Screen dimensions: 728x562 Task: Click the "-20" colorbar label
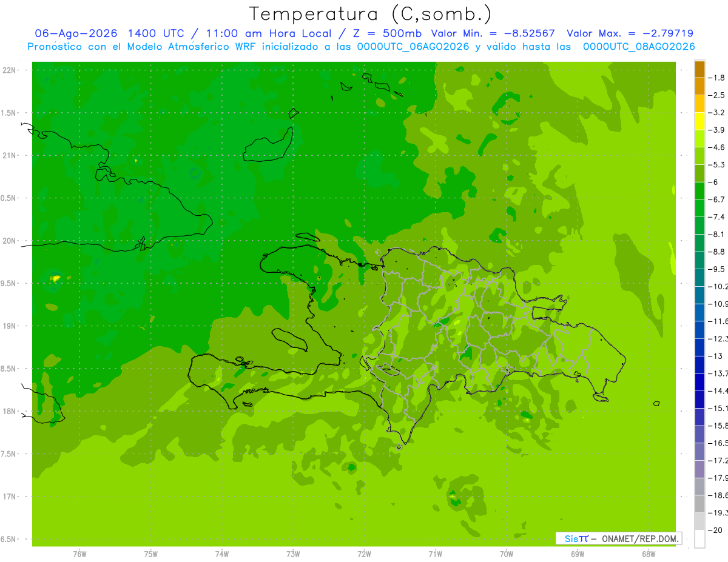[x=716, y=530]
